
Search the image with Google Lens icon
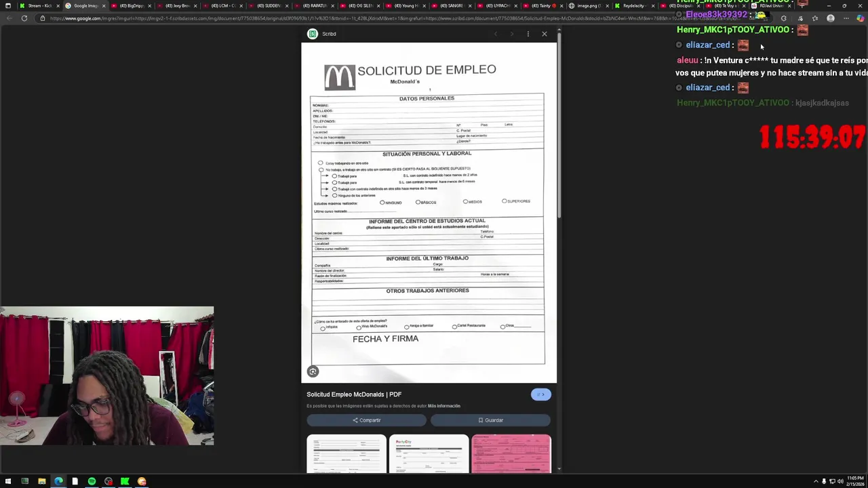313,371
